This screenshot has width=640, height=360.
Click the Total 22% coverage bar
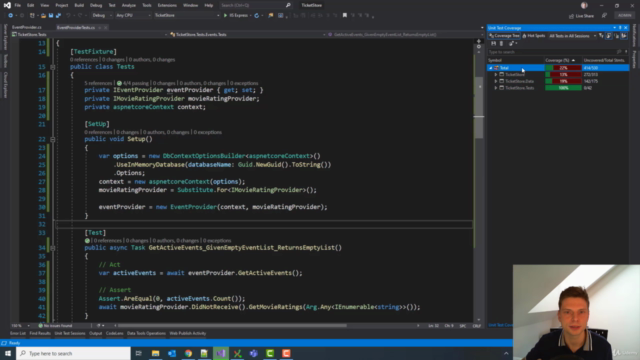(563, 68)
